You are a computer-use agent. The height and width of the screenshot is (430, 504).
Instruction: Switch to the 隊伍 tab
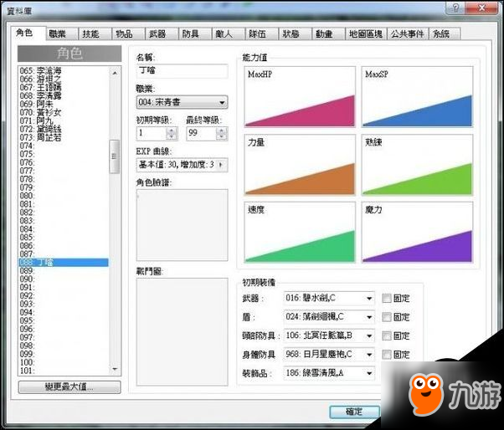[262, 33]
